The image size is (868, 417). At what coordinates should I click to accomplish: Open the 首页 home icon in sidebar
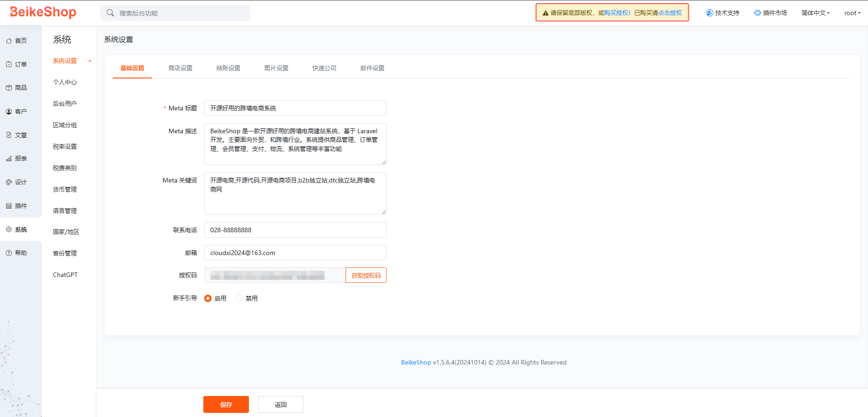coord(9,41)
